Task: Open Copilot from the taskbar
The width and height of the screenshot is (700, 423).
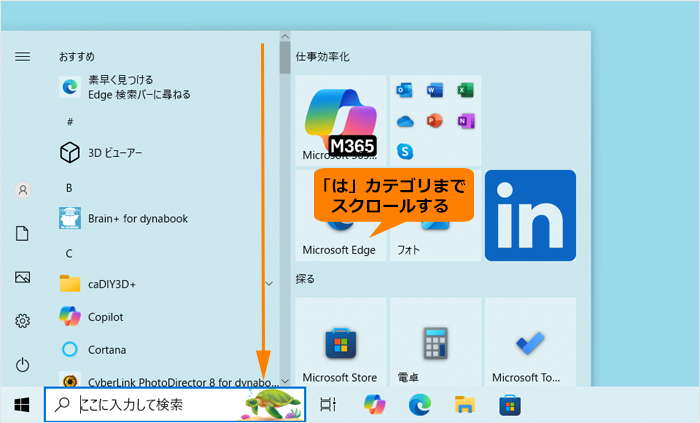Action: [x=374, y=405]
